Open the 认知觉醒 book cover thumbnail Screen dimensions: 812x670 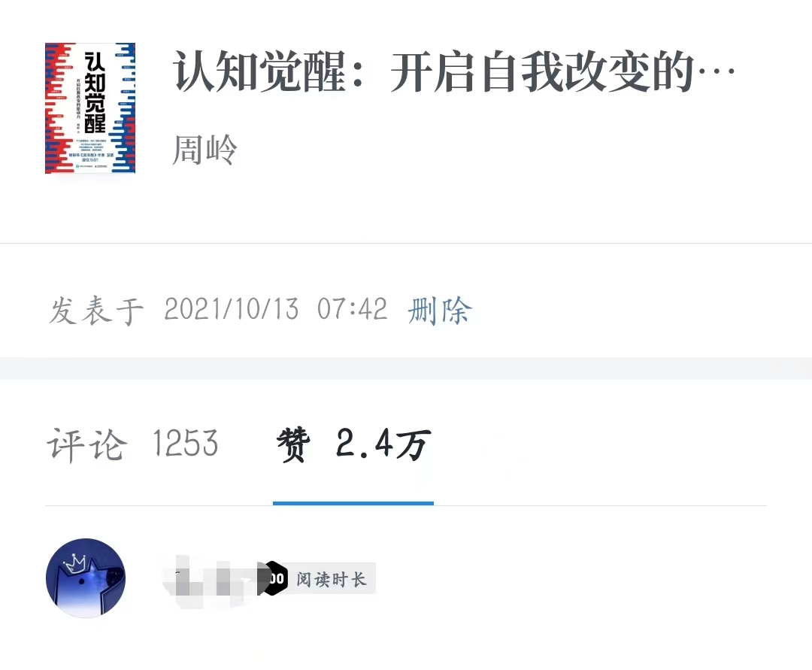tap(90, 108)
